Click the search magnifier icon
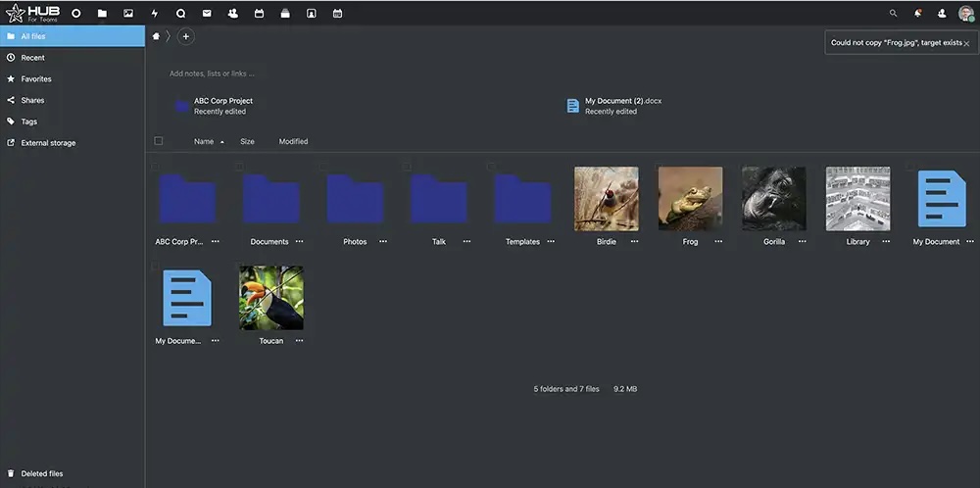980x488 pixels. pyautogui.click(x=893, y=14)
